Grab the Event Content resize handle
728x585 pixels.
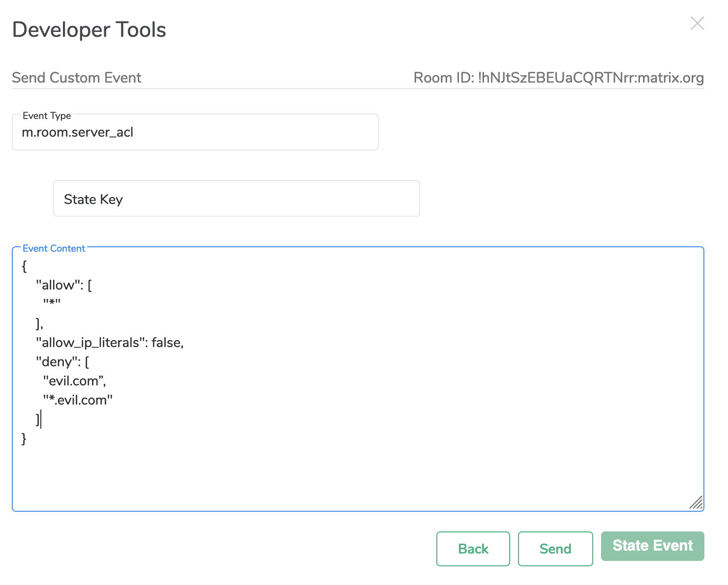696,503
